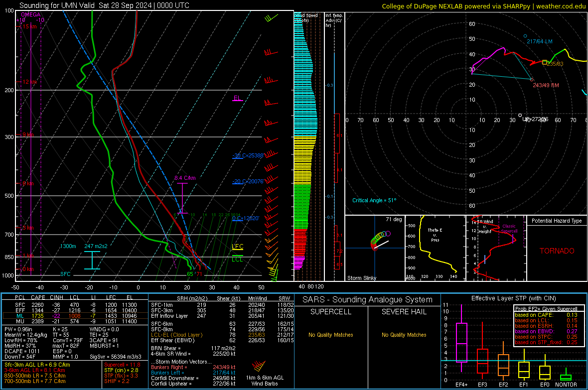
Task: Click the Bunkers Right = 243/49 kt entry
Action: pos(193,367)
